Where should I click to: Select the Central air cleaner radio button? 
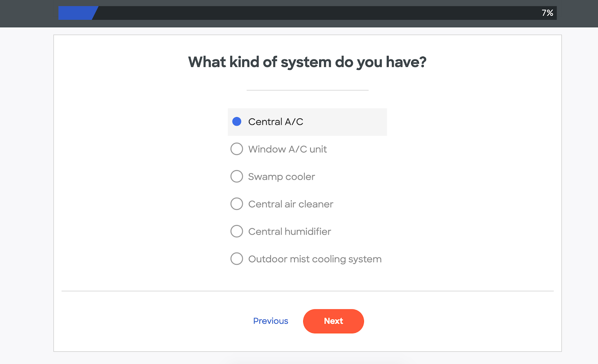point(237,204)
